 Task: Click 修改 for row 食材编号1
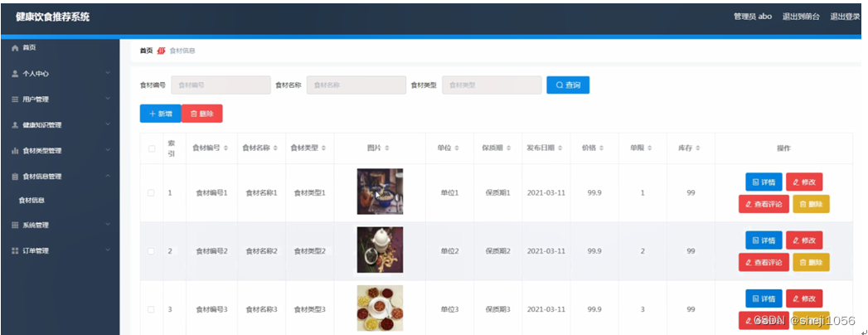(x=804, y=182)
